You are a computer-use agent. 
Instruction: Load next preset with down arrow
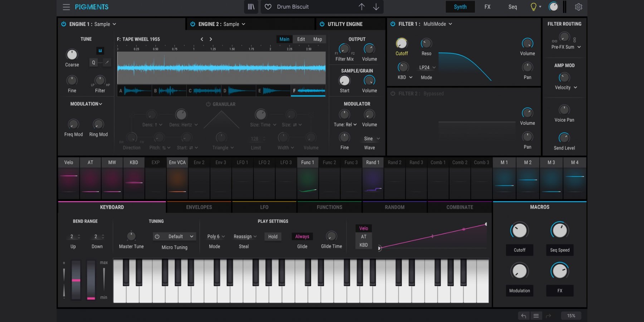click(376, 7)
